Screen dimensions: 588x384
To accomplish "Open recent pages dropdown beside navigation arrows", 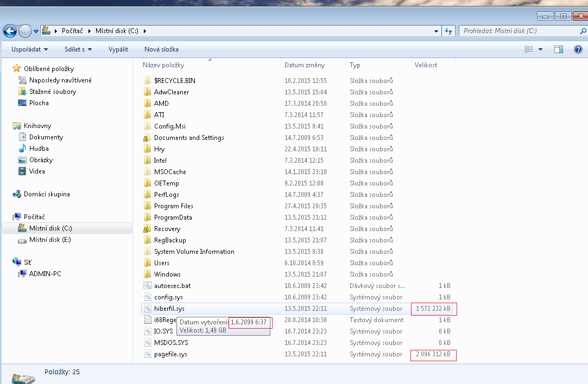I will coord(36,31).
